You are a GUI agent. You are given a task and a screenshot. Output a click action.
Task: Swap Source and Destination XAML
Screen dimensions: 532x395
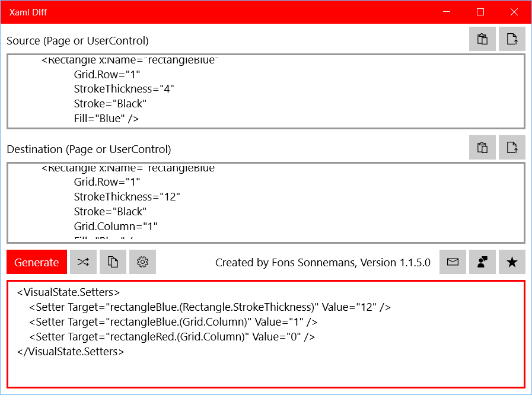tap(83, 262)
